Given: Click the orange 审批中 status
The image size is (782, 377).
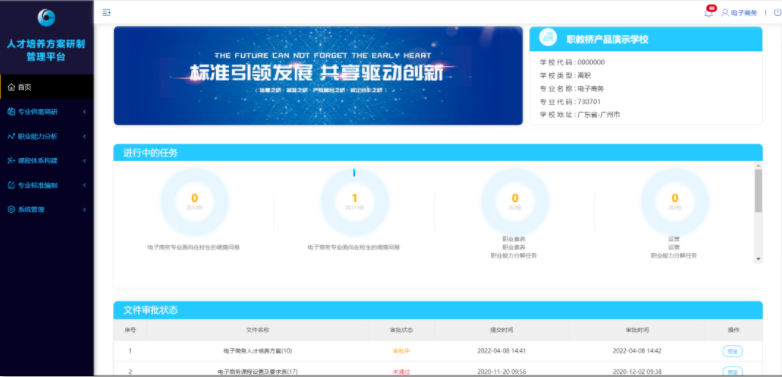Looking at the screenshot, I should 401,351.
